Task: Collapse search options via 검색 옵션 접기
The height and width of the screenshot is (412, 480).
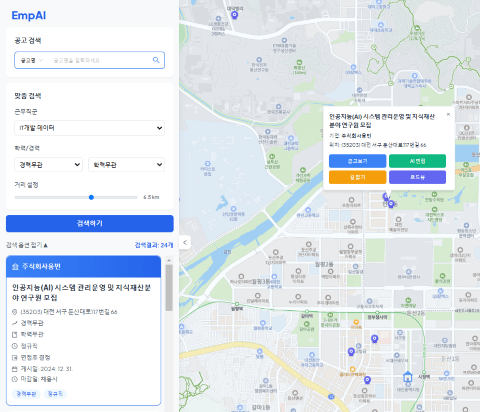Action: [x=27, y=245]
